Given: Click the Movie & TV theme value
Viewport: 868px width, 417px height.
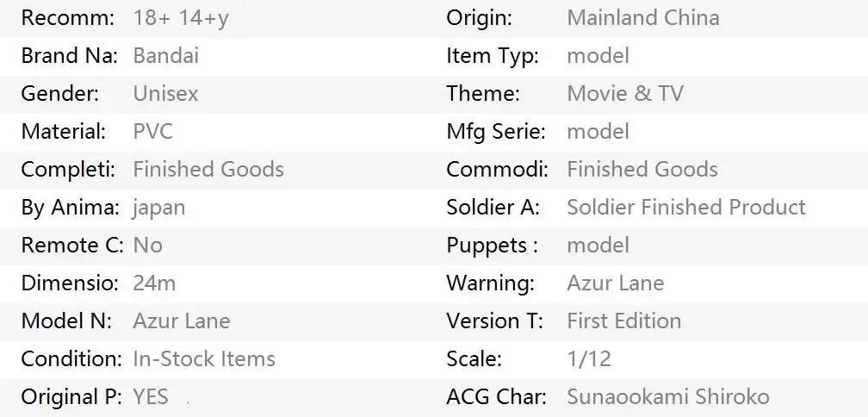Looking at the screenshot, I should pos(625,94).
